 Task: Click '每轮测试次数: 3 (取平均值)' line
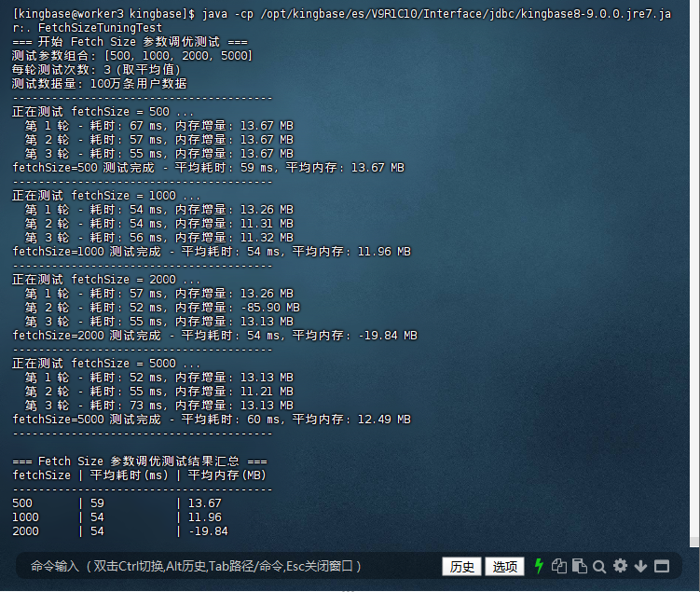coord(96,70)
